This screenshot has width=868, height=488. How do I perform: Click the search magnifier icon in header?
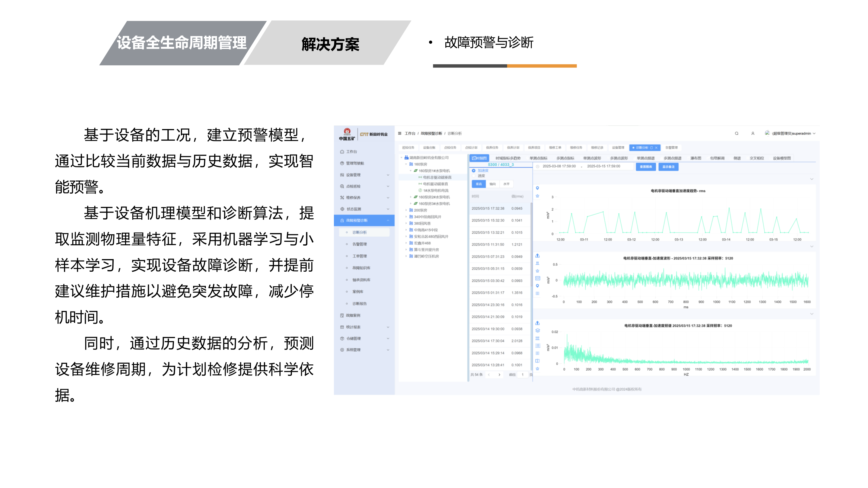[x=737, y=133]
